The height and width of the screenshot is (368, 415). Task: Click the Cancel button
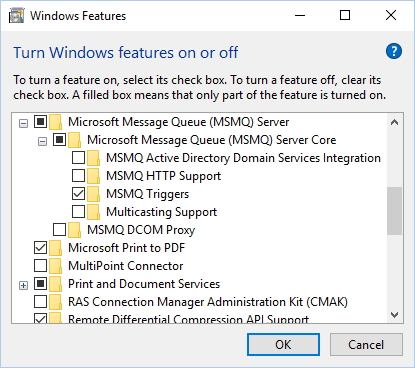click(366, 345)
